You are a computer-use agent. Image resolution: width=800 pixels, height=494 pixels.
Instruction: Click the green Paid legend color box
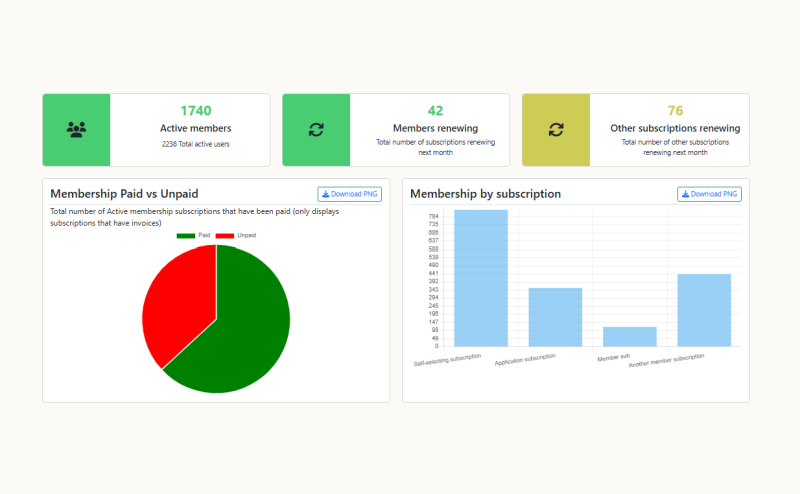(x=186, y=235)
